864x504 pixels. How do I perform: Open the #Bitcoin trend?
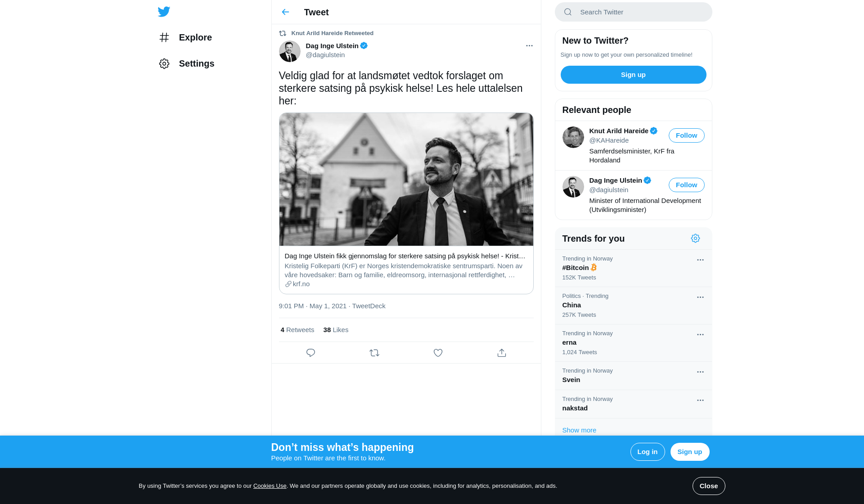[x=634, y=268]
